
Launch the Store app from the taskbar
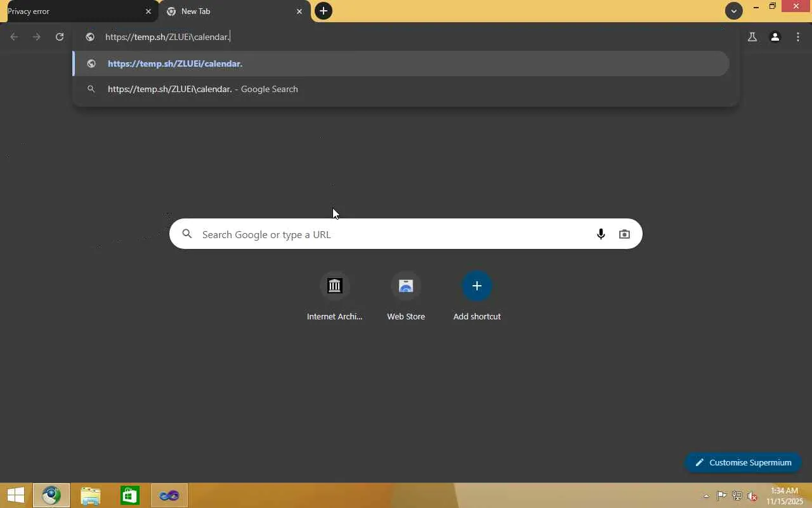tap(130, 495)
